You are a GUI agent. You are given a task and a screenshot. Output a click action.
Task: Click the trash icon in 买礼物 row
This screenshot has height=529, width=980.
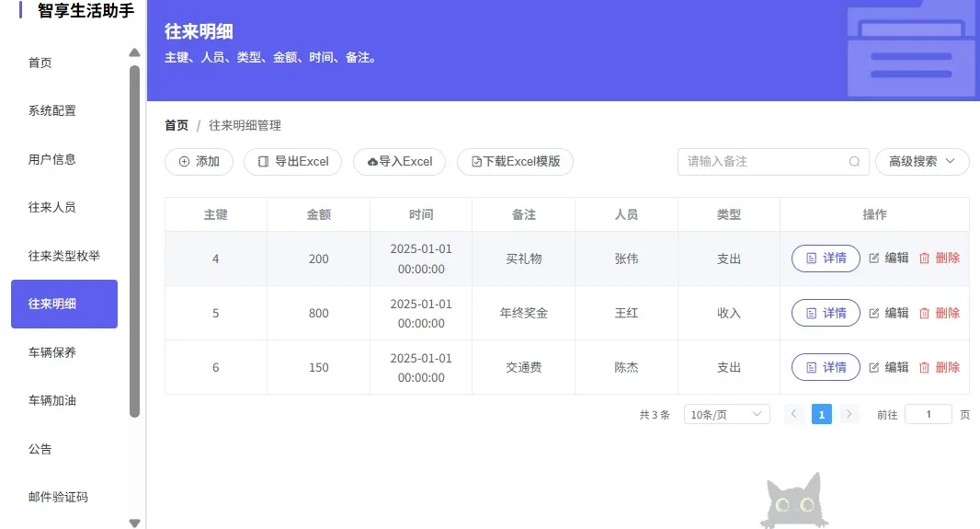[924, 258]
